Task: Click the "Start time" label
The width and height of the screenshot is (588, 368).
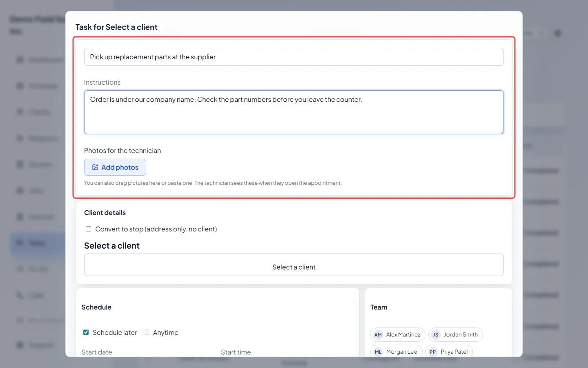Action: (236, 352)
